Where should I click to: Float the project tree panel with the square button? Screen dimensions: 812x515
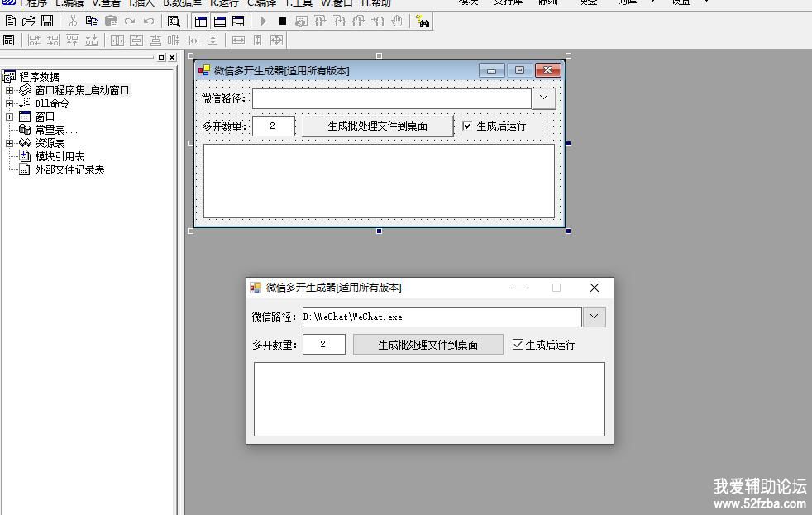161,57
